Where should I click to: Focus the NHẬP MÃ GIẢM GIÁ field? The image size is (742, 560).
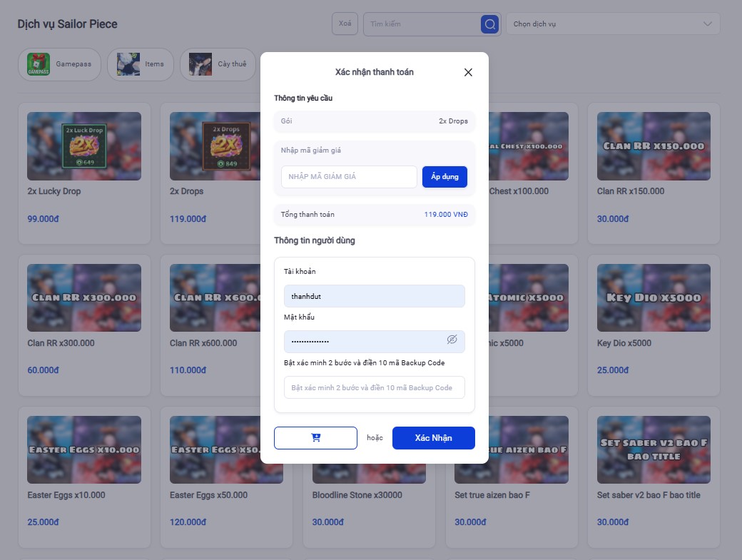pyautogui.click(x=349, y=177)
